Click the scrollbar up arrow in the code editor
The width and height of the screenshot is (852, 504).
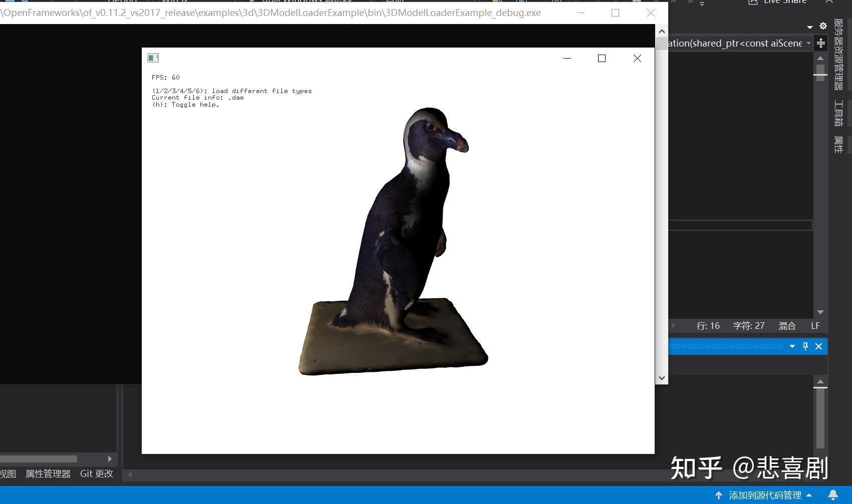820,58
